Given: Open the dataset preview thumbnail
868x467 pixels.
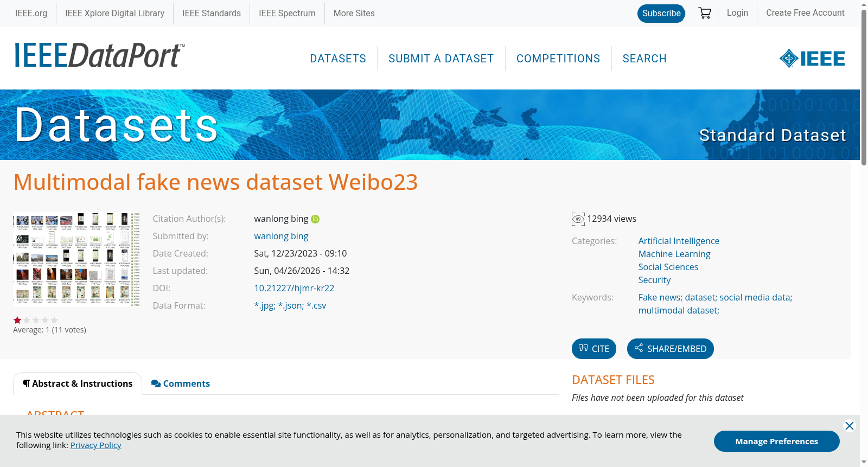Looking at the screenshot, I should 76,259.
